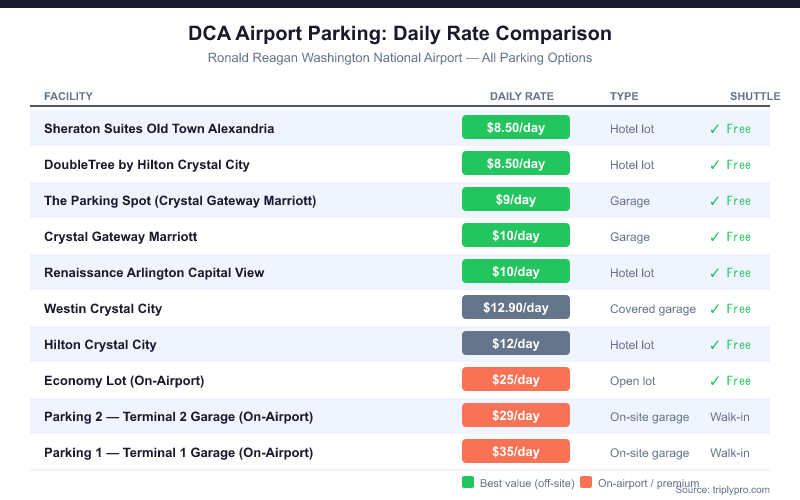
Task: Select the FACILITY column header
Action: click(68, 96)
